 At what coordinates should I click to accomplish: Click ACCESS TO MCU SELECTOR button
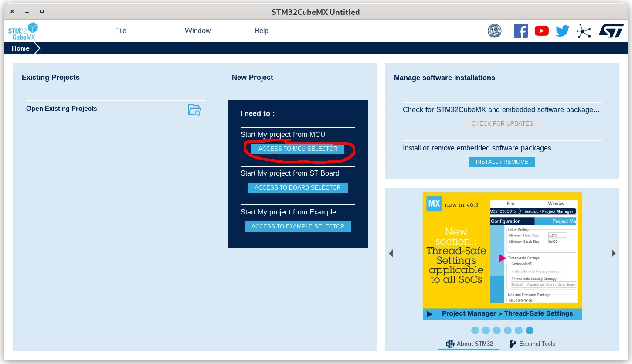[298, 149]
